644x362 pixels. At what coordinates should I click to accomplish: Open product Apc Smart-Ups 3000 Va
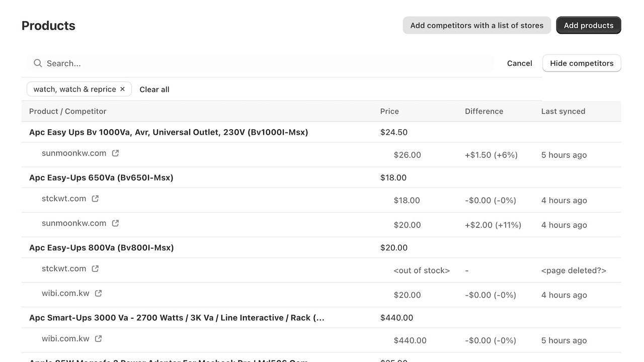click(x=177, y=318)
